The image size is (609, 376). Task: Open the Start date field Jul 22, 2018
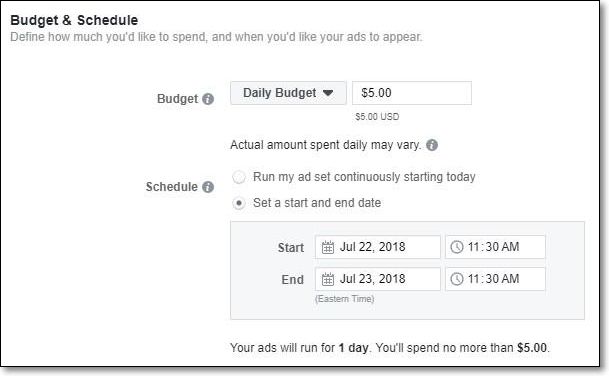click(x=378, y=247)
